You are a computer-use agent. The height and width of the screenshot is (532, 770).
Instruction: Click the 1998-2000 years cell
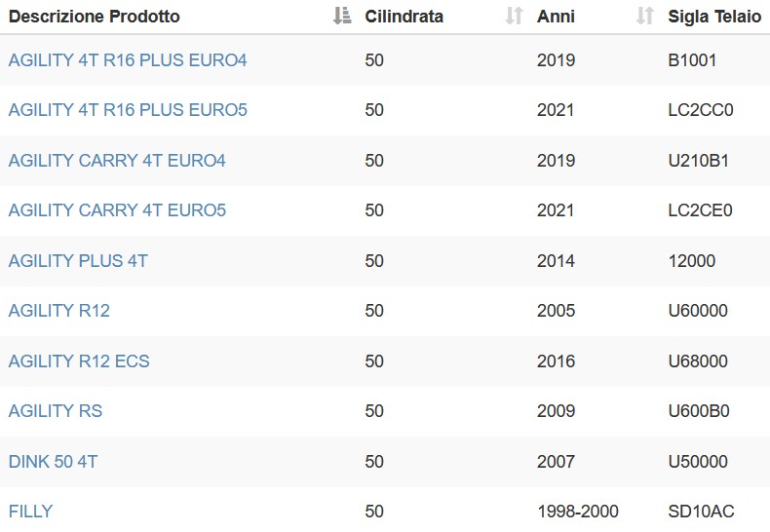(577, 512)
